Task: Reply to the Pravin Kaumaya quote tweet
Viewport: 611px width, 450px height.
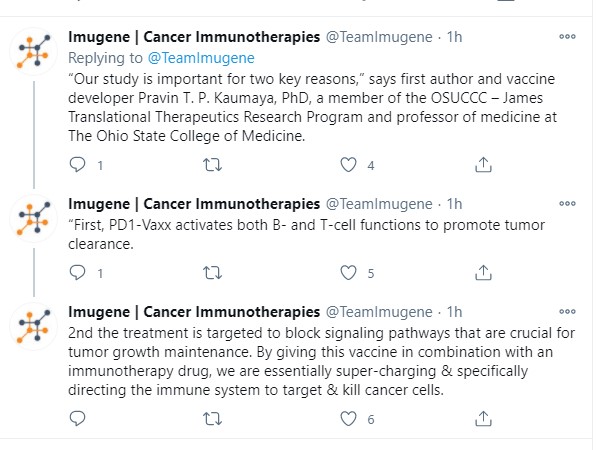Action: [x=77, y=165]
